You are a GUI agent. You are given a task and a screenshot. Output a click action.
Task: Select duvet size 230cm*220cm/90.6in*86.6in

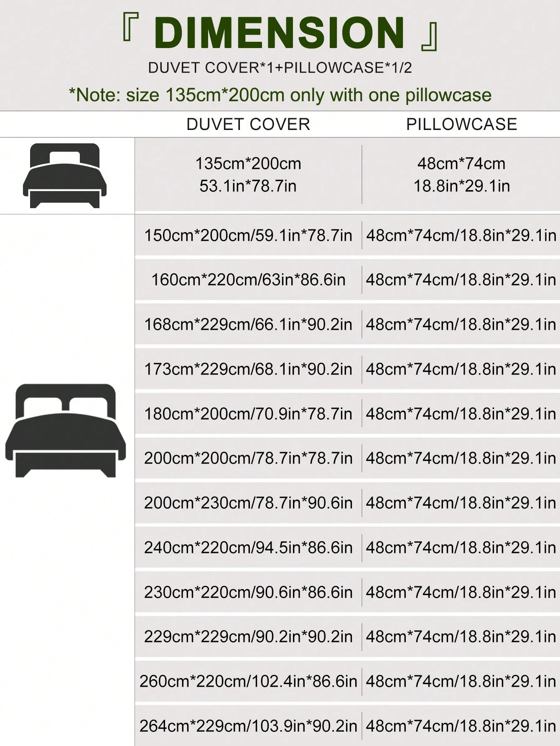click(x=248, y=592)
